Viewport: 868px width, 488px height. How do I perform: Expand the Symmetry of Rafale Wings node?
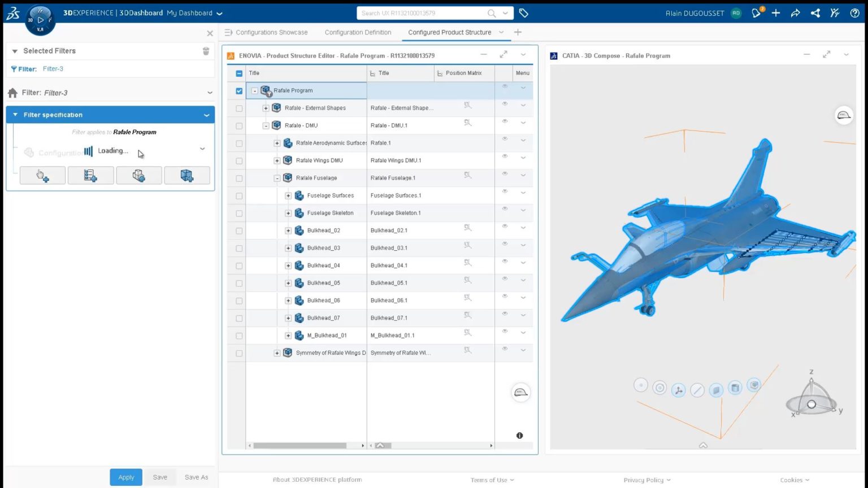[277, 353]
